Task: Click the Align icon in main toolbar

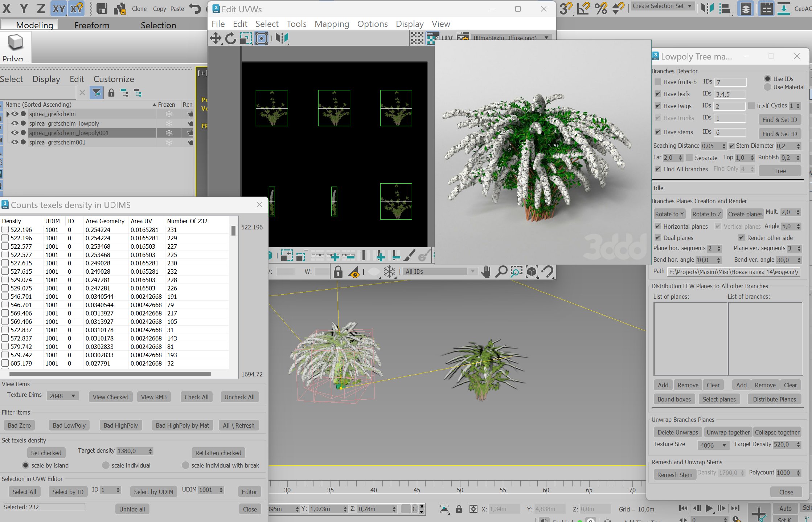Action: pos(725,8)
